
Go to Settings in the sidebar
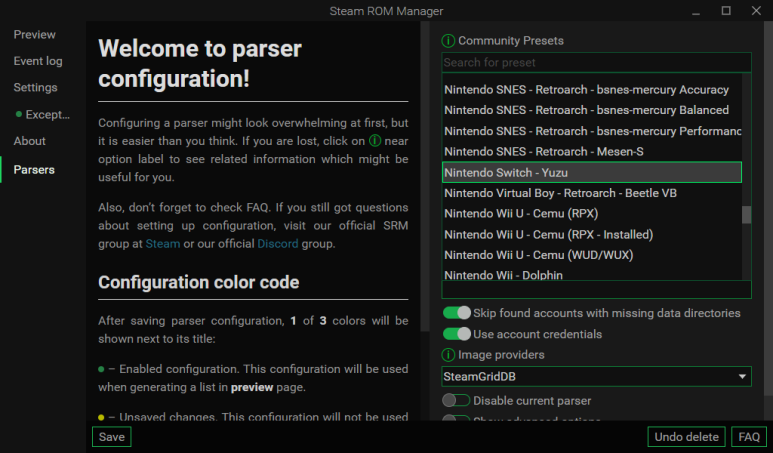[x=35, y=88]
